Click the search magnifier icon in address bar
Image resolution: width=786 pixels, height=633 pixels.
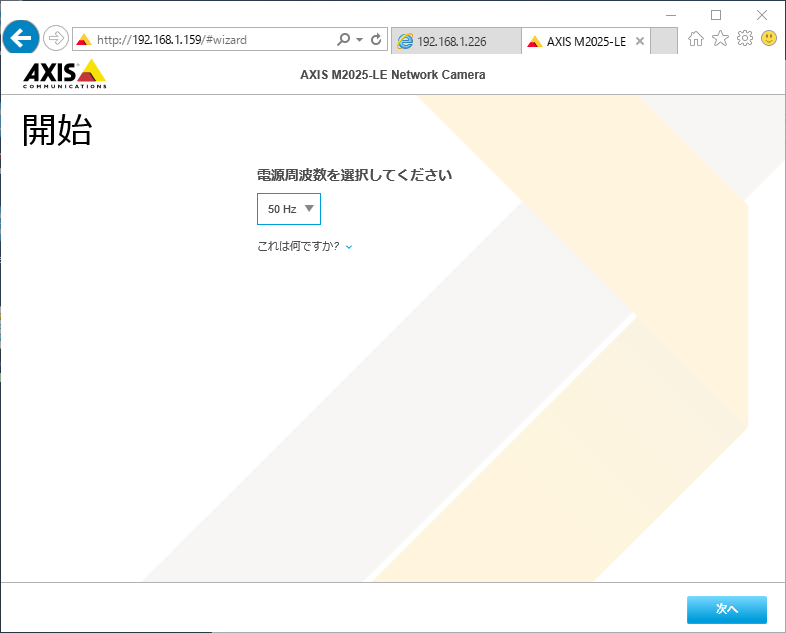click(343, 39)
